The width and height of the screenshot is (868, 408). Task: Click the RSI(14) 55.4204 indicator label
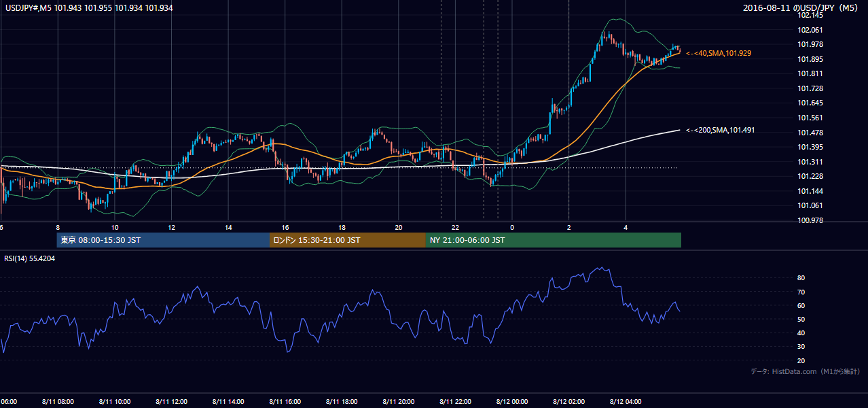pyautogui.click(x=30, y=259)
